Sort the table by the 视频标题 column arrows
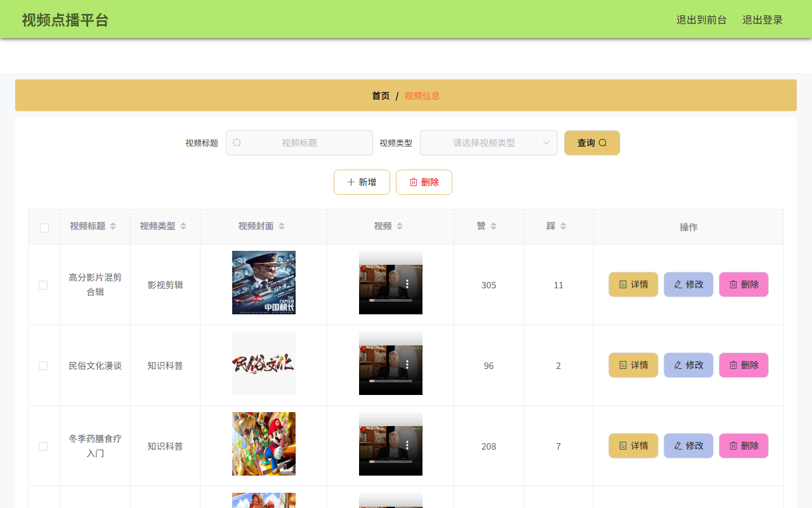 point(113,227)
